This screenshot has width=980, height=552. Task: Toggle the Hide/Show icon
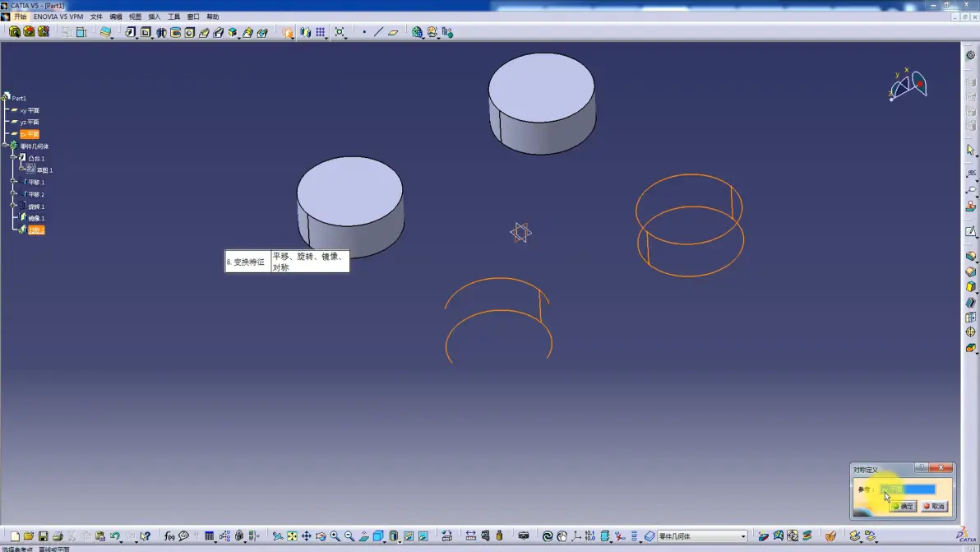coord(409,536)
